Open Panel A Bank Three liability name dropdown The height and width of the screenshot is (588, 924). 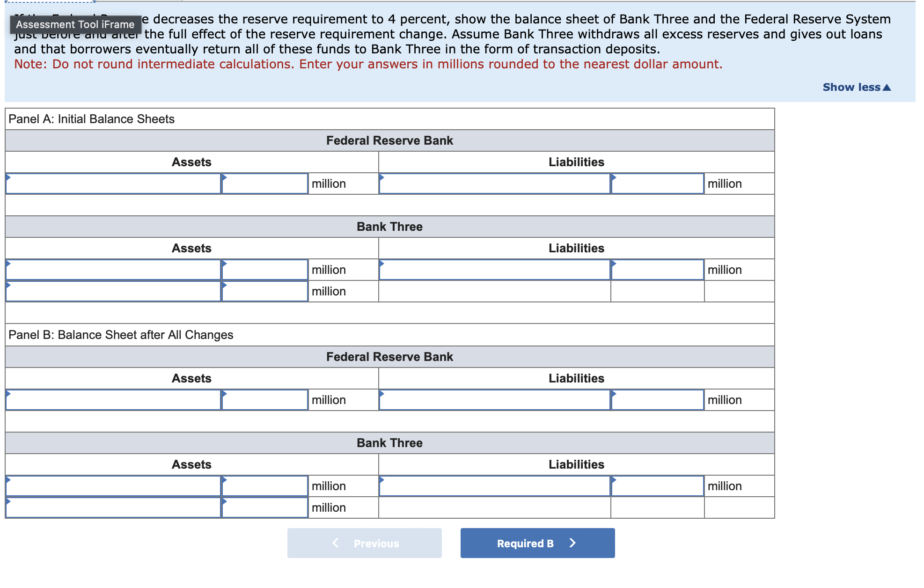(494, 270)
